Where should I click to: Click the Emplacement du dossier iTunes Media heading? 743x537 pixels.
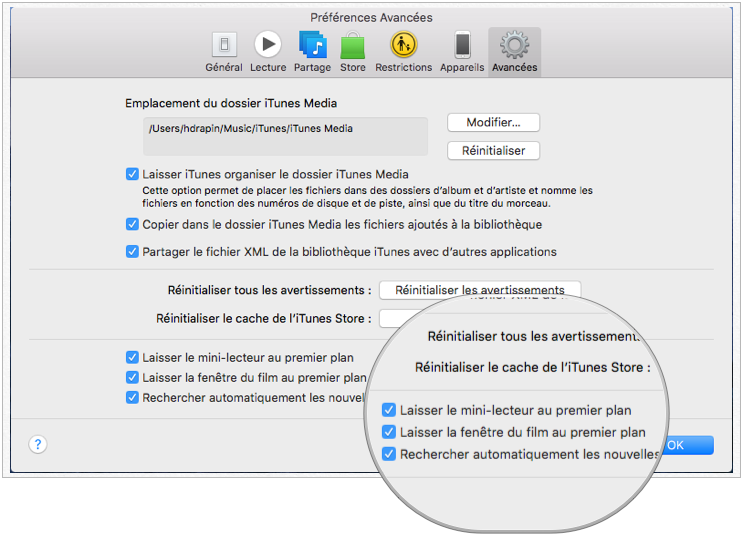(x=231, y=103)
